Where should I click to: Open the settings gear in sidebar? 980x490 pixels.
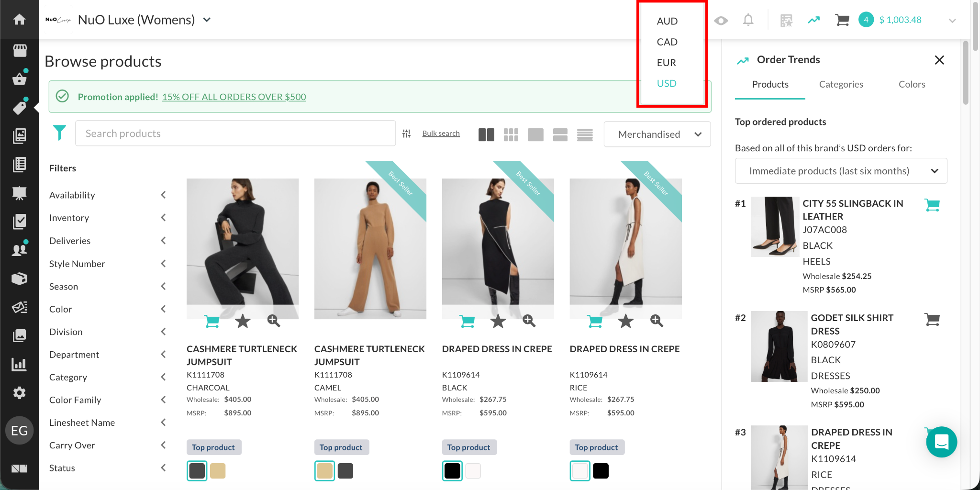[19, 393]
